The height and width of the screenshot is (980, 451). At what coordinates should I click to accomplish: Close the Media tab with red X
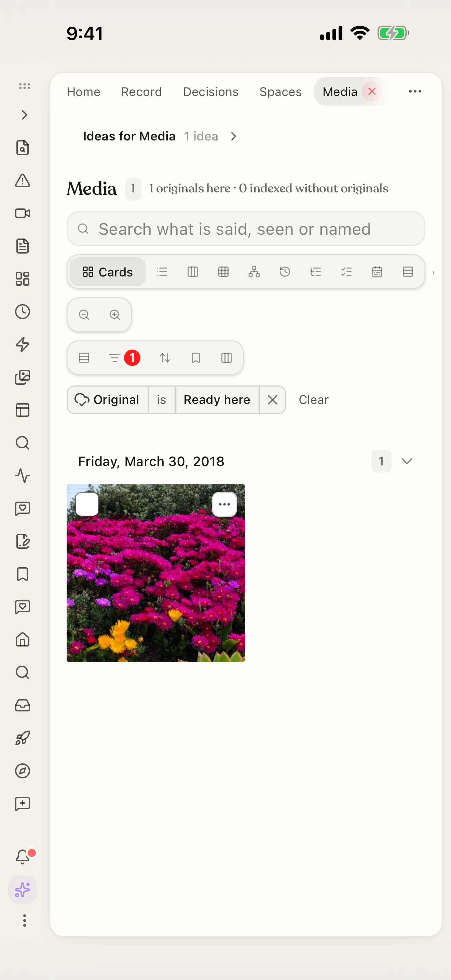point(372,91)
